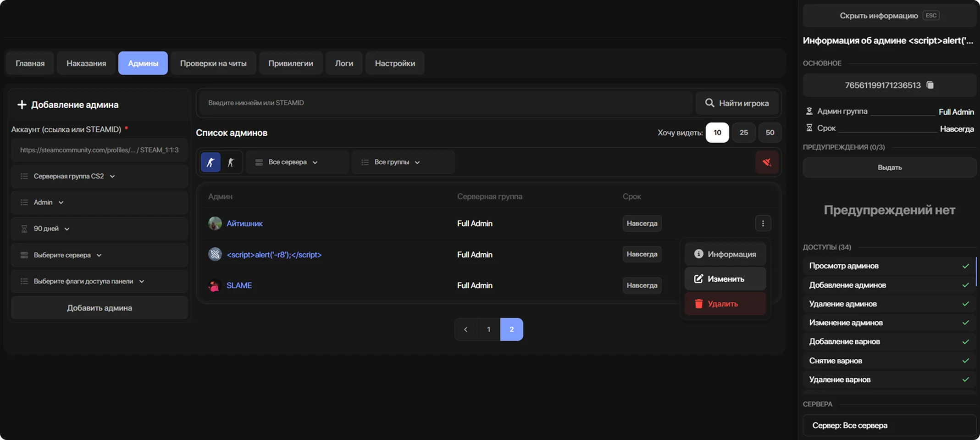This screenshot has width=980, height=440.
Task: Click the Админ группа icon
Action: point(809,111)
